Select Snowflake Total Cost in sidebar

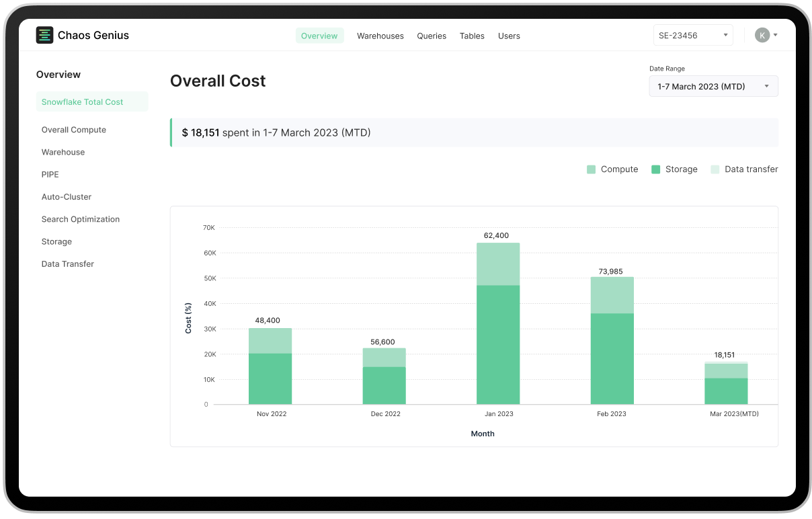coord(82,102)
